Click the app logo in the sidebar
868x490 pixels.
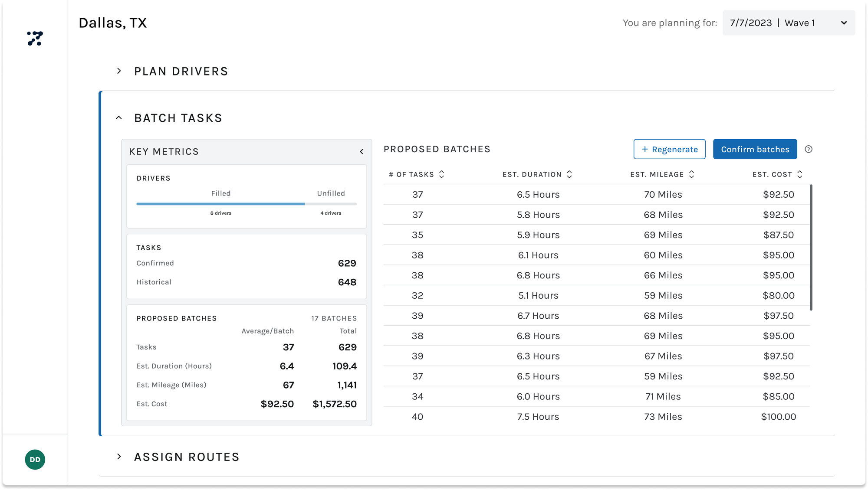pyautogui.click(x=35, y=39)
